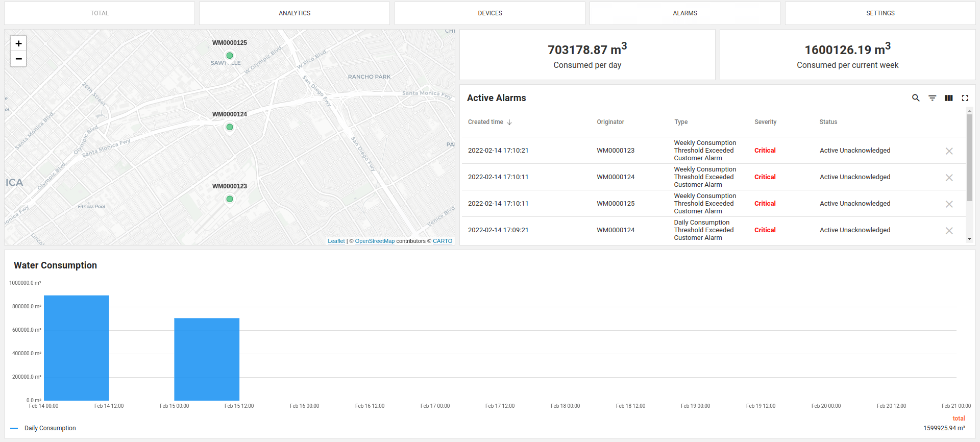Go to the Alarms tab
Viewport: 980px width, 442px height.
point(684,13)
